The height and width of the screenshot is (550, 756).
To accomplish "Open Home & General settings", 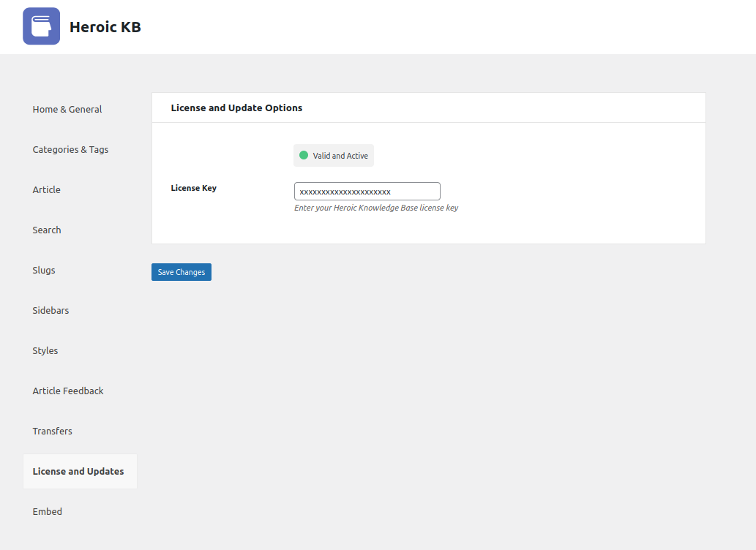I will click(67, 109).
